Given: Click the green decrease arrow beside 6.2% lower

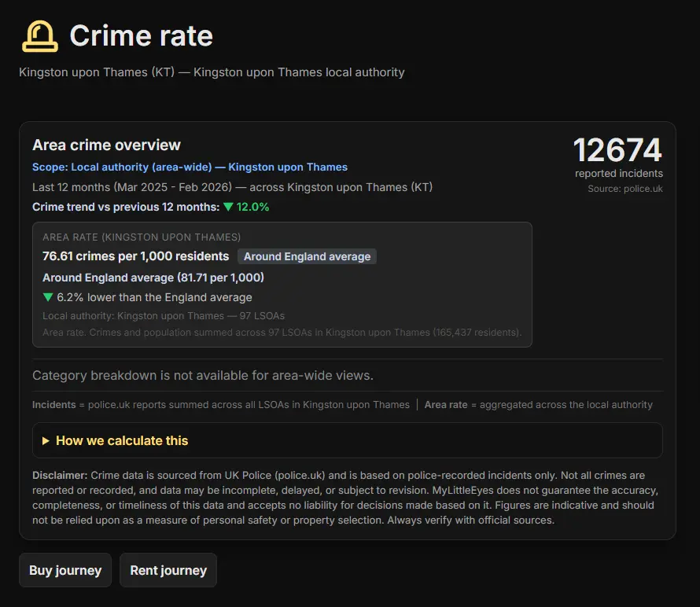Looking at the screenshot, I should [47, 297].
